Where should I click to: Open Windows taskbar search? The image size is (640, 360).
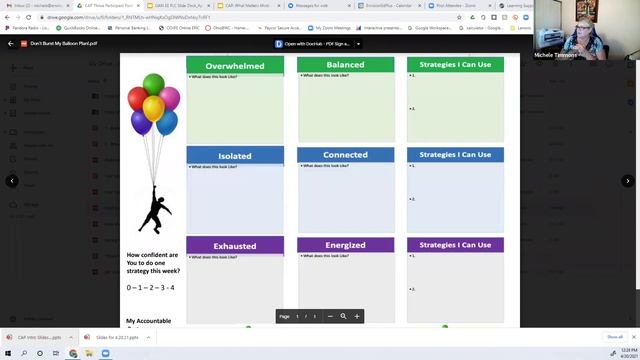click(24, 353)
